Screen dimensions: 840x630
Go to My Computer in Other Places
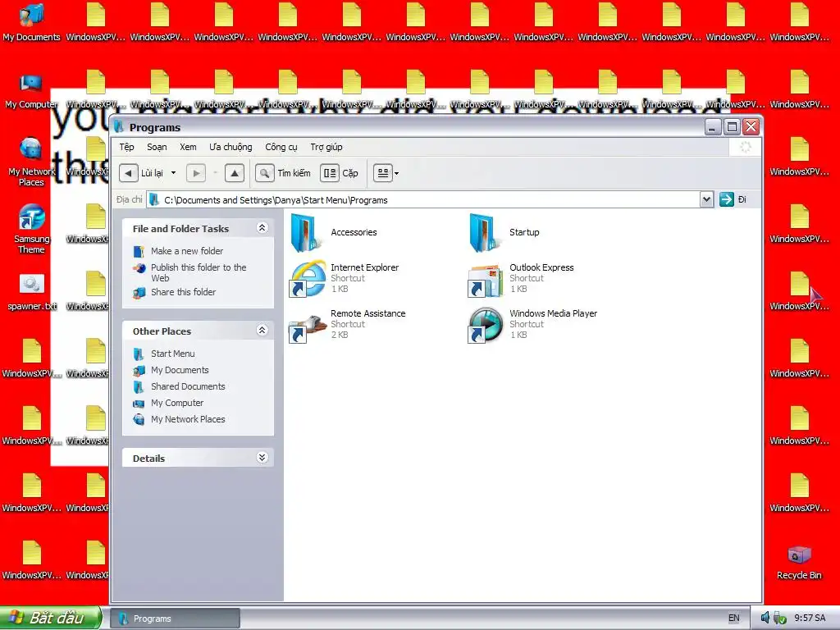177,403
